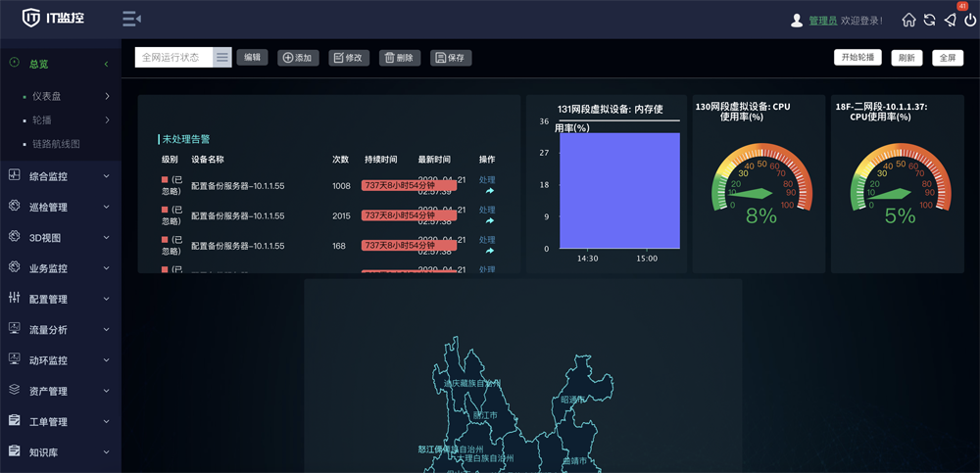
Task: Collapse 总览 using its chevron
Action: pos(106,64)
